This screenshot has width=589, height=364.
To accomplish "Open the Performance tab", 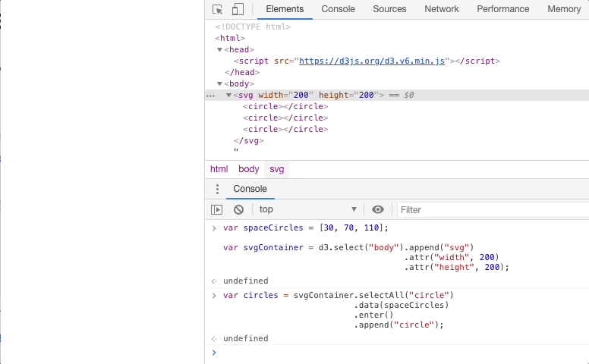I will (503, 9).
